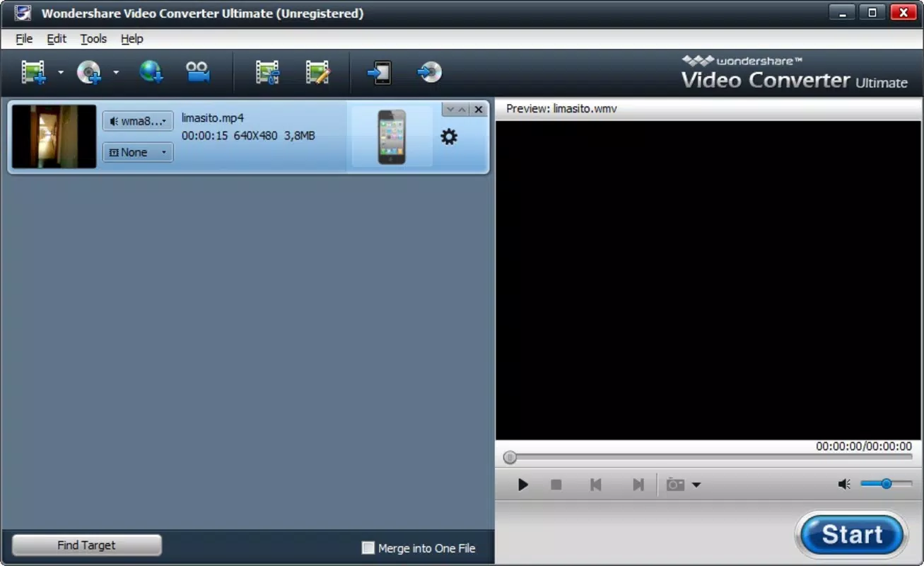Click the film strip with pencil icon
This screenshot has width=924, height=566.
317,72
